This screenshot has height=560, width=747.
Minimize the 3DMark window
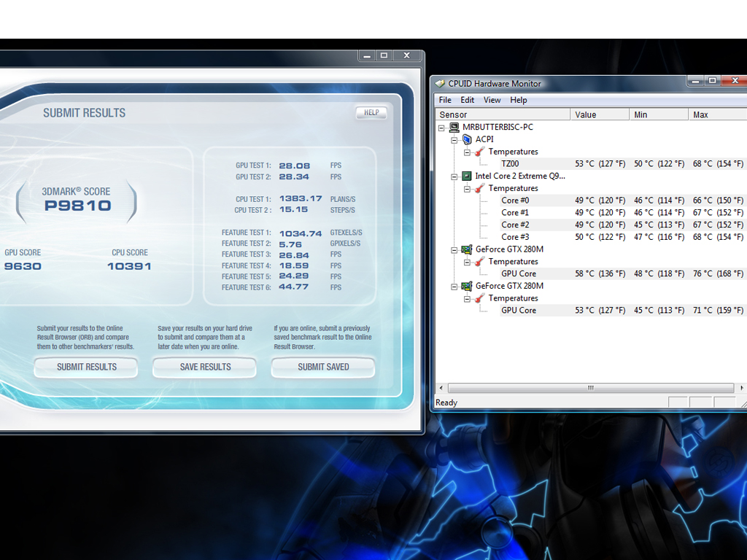367,55
